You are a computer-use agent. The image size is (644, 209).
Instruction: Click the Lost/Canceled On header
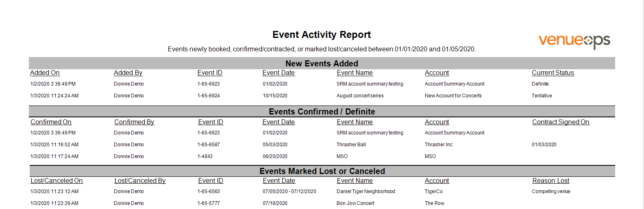coord(57,181)
